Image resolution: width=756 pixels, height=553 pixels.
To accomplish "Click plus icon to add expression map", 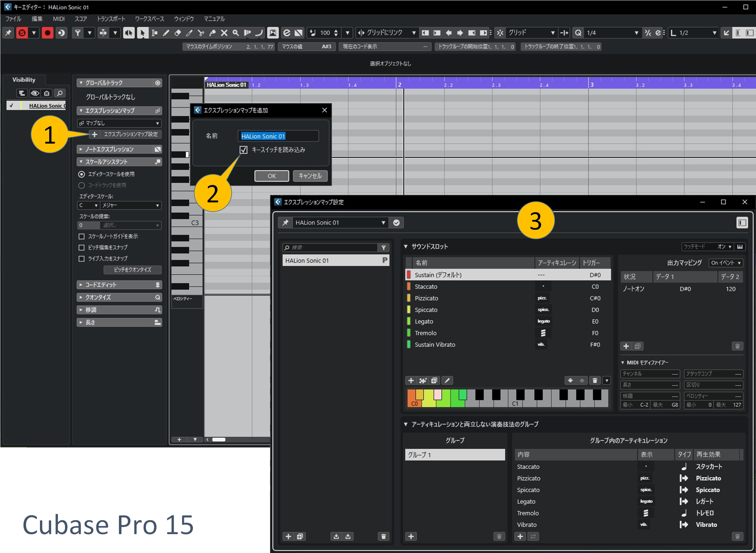I will click(x=95, y=134).
